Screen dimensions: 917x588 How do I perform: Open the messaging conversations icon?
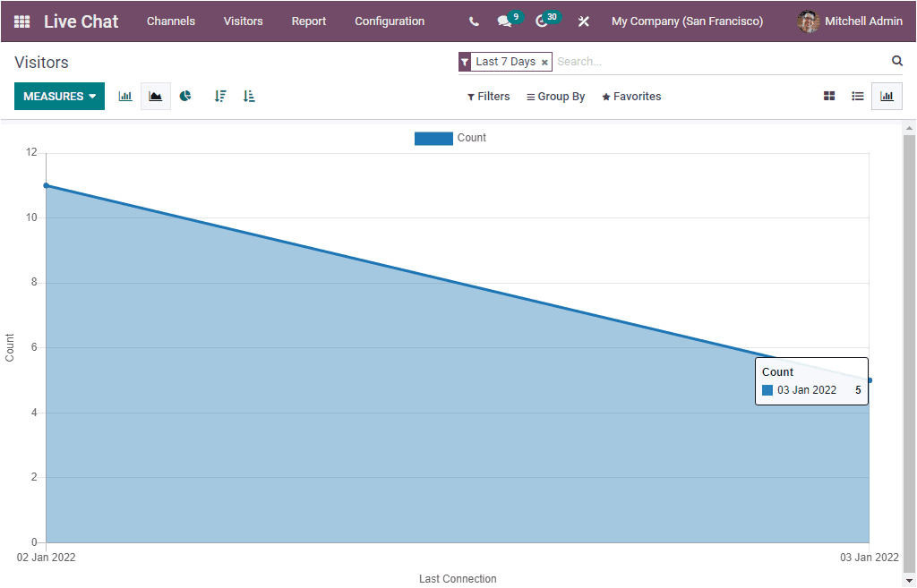504,21
